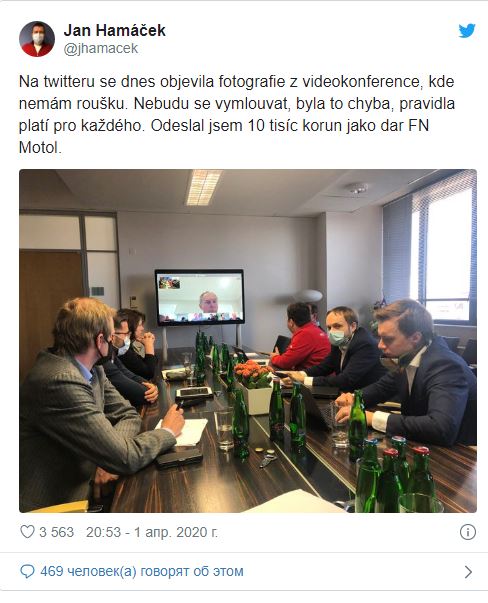Open the tweet info circle icon
The image size is (488, 603).
click(x=468, y=532)
